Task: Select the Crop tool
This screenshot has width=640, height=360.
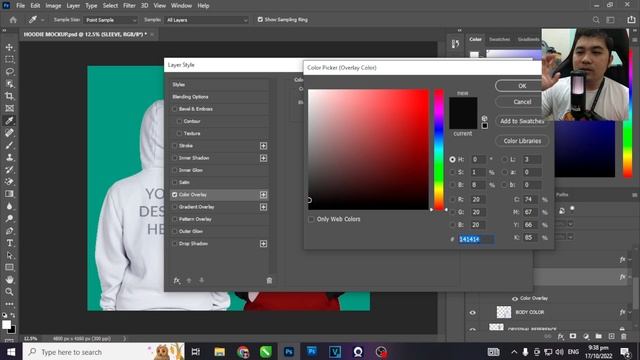Action: 9,96
